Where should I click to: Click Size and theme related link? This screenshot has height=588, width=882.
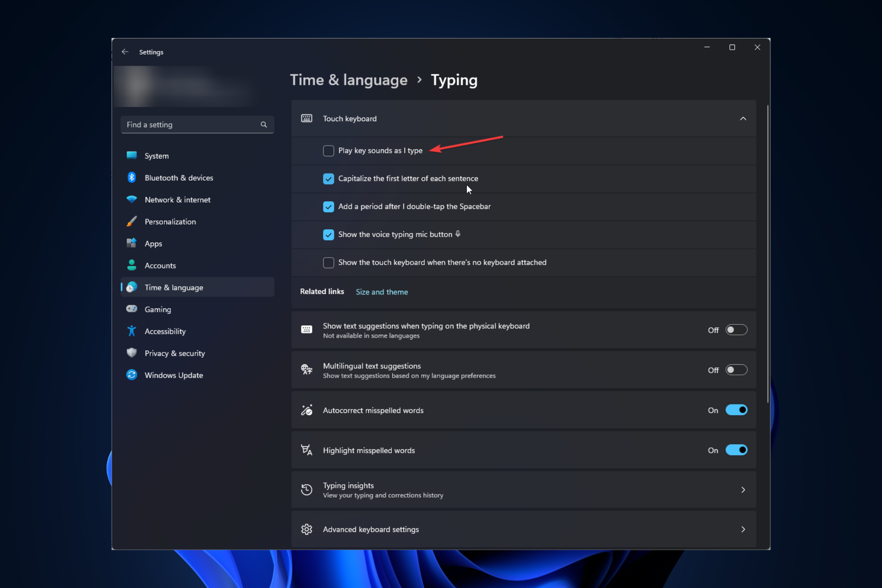click(x=381, y=291)
